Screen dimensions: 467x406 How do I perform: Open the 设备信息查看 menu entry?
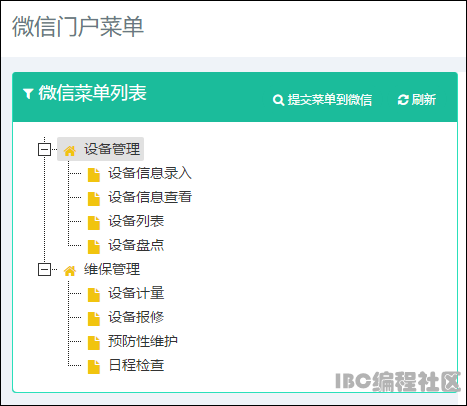150,197
